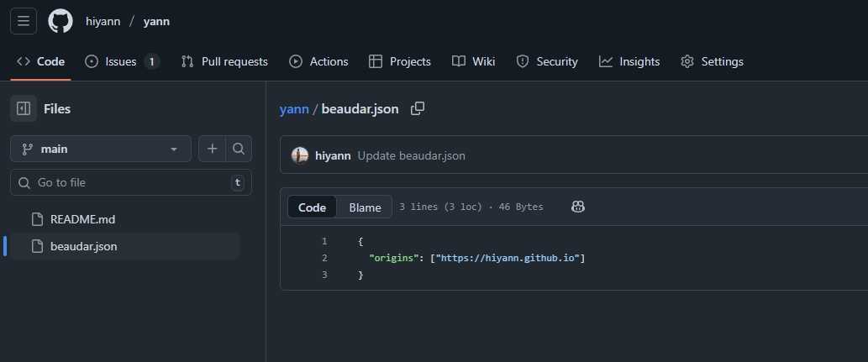Image resolution: width=868 pixels, height=362 pixels.
Task: Copy path icon next to beaudar.json
Action: [417, 108]
